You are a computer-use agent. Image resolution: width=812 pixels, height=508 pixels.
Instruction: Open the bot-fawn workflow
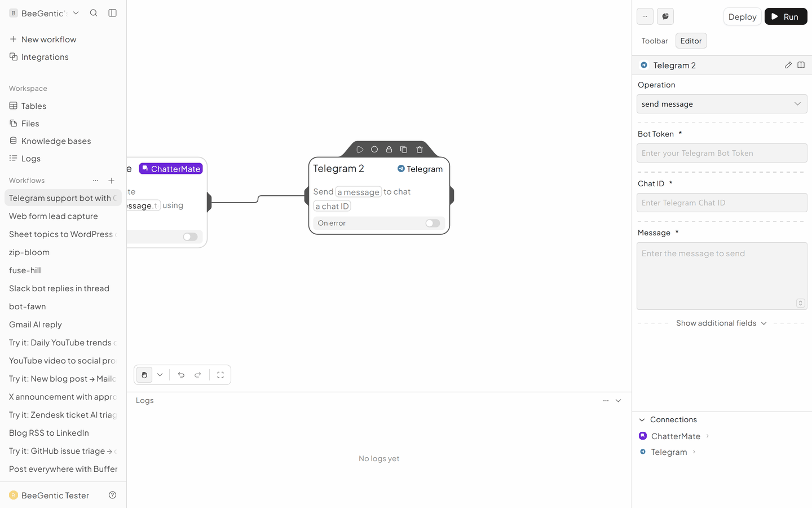click(x=63, y=306)
